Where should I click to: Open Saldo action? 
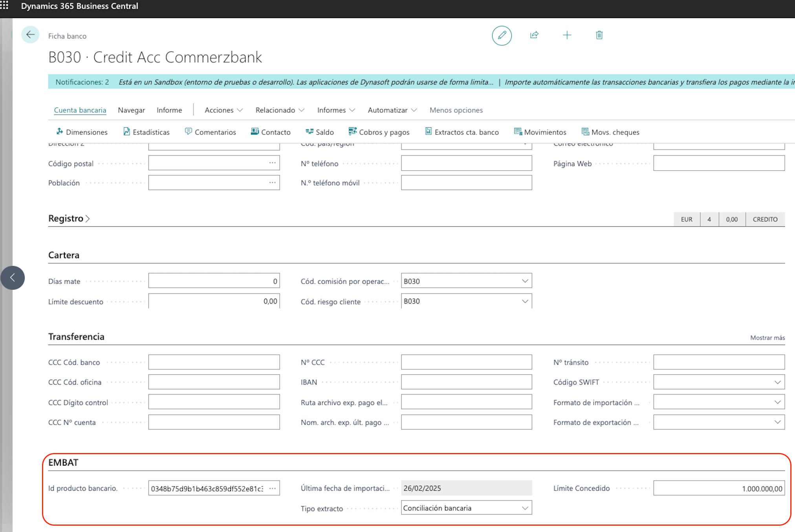pos(320,132)
